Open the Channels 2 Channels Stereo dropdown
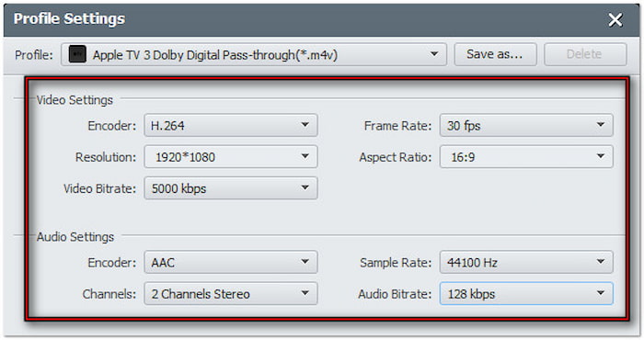The image size is (644, 340). [230, 294]
